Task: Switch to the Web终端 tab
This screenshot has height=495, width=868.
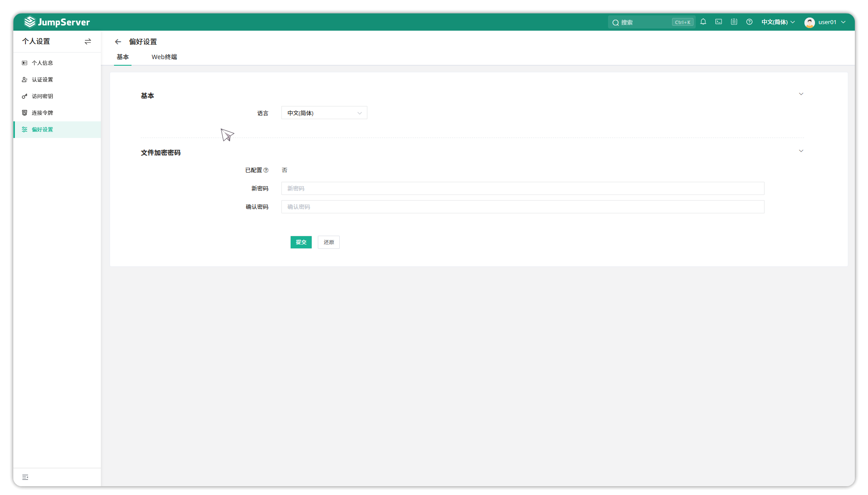Action: click(164, 57)
